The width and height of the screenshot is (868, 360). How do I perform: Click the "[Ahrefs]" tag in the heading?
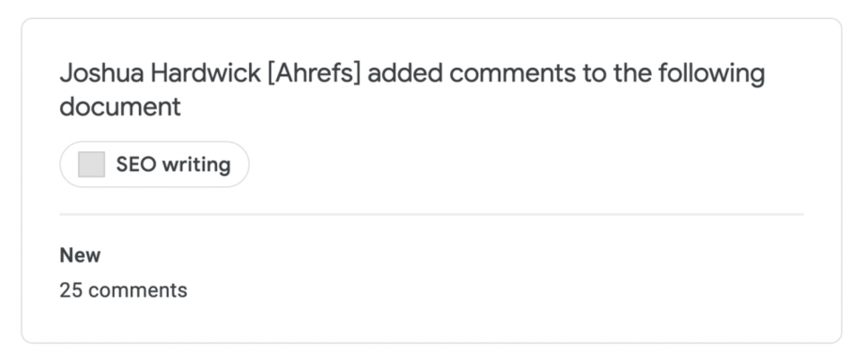click(x=314, y=73)
